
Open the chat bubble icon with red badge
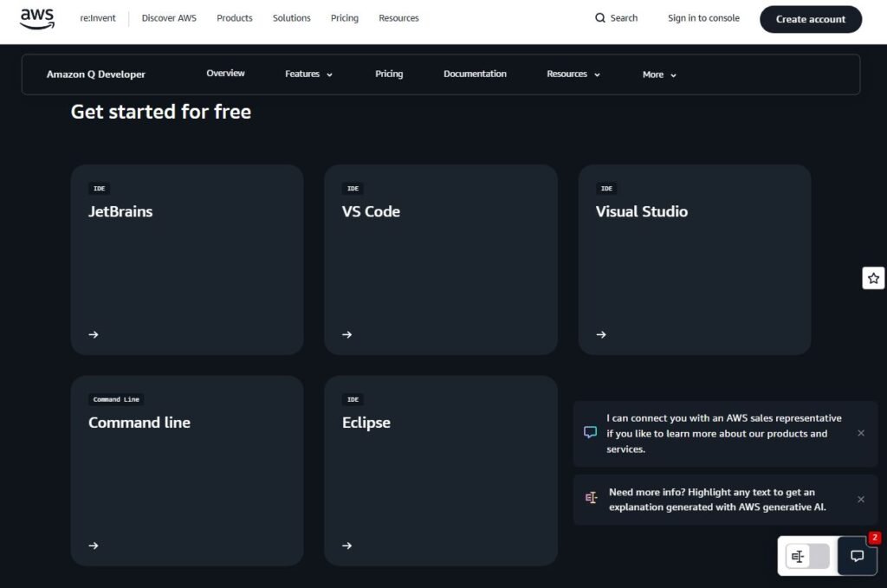point(857,557)
